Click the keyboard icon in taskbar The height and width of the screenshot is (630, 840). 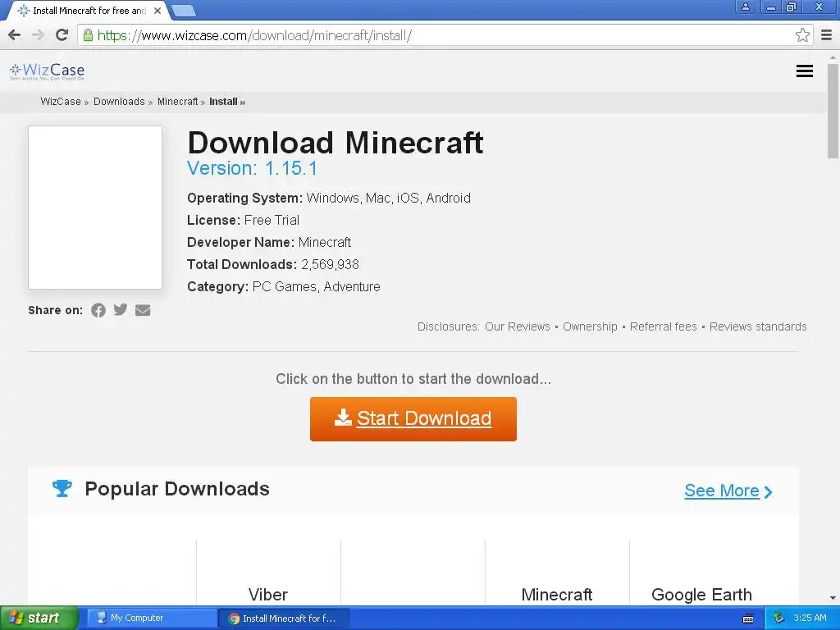coord(748,619)
